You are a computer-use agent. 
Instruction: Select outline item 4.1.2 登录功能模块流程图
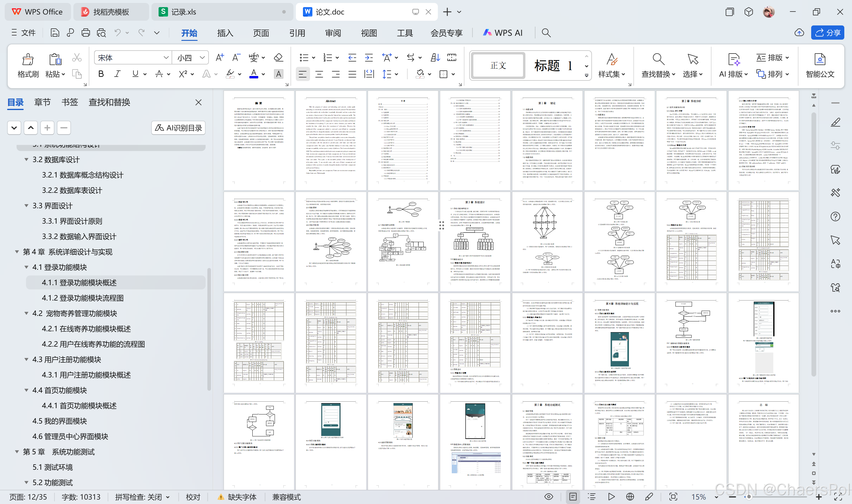(83, 298)
